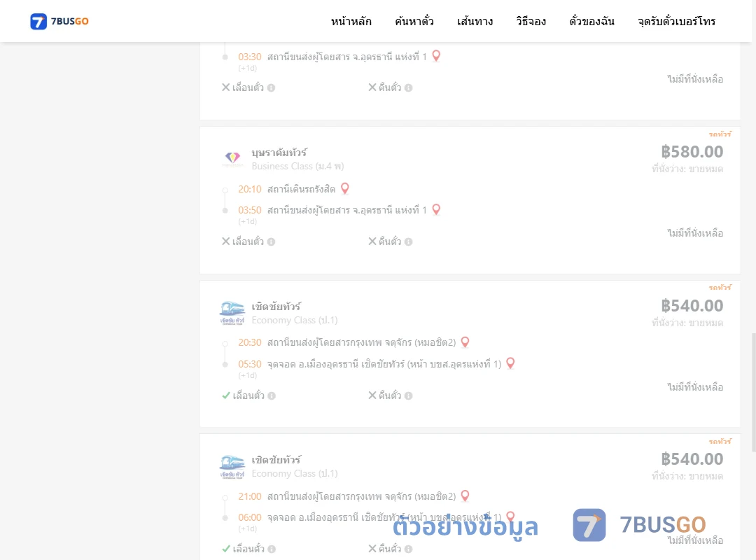Click map pin beside 03:50 Udon Thani station
Viewport: 756px width, 560px height.
point(436,209)
